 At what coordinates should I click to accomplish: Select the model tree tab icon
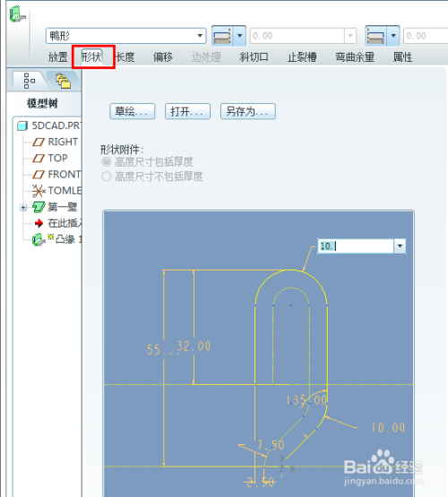[29, 81]
